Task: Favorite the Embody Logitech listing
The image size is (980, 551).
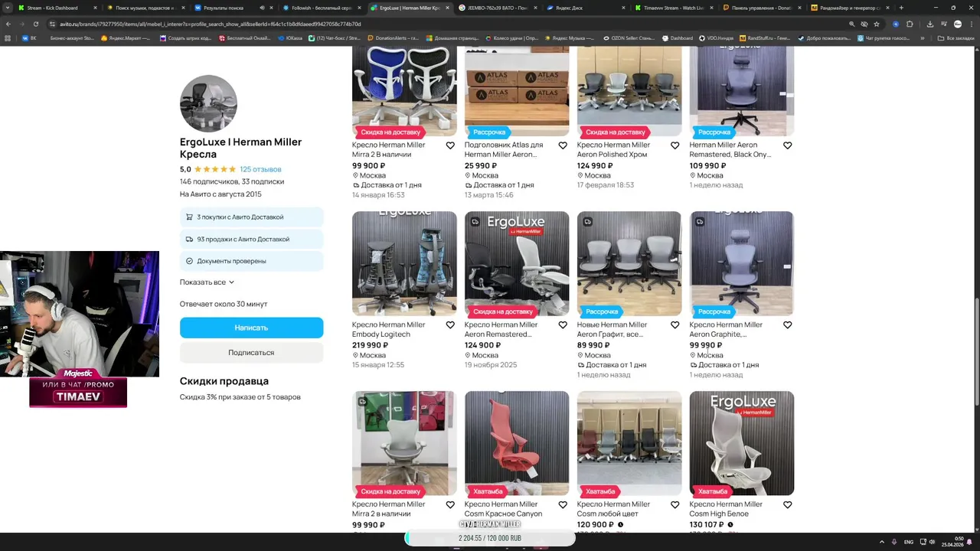Action: click(450, 325)
